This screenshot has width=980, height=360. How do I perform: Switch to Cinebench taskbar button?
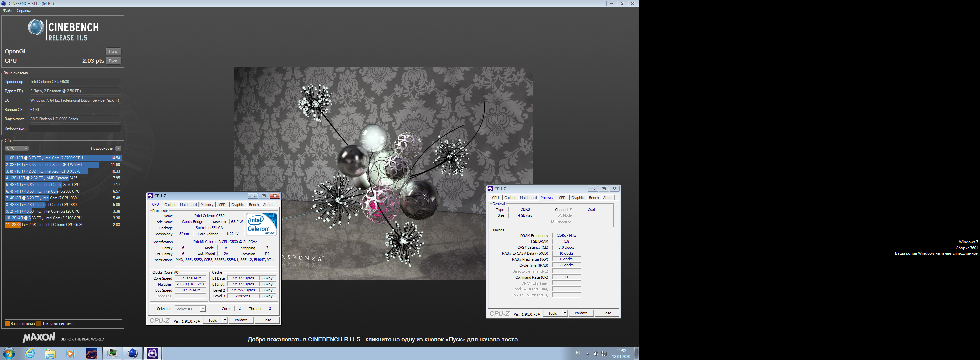coord(132,354)
